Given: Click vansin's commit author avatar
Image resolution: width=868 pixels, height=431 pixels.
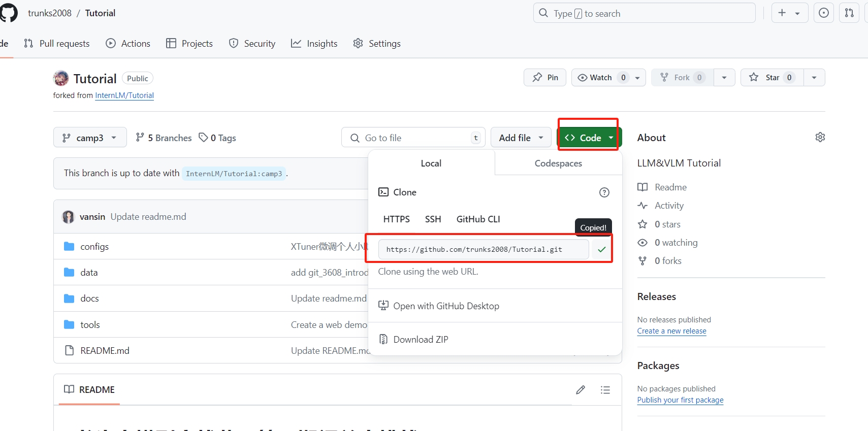Looking at the screenshot, I should 68,217.
